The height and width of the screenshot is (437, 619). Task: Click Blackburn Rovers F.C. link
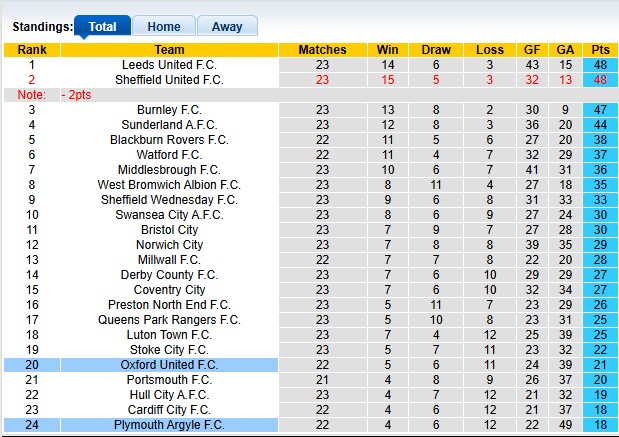(169, 140)
